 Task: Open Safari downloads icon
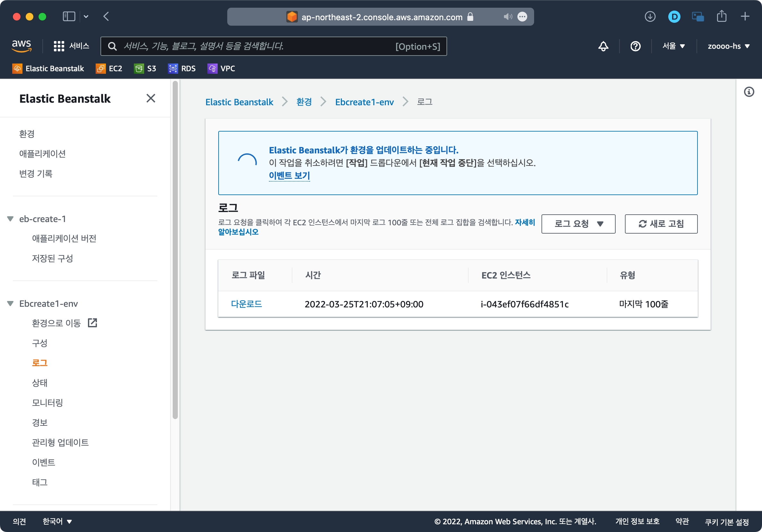click(650, 16)
